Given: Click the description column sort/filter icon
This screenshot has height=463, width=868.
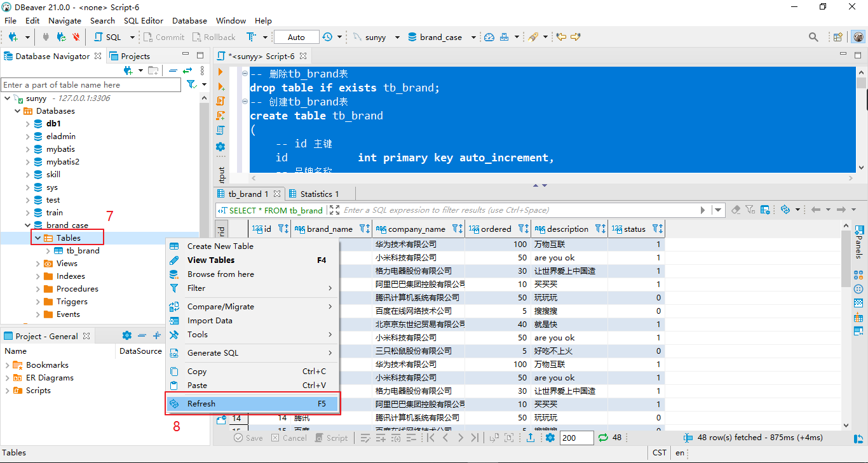Looking at the screenshot, I should click(600, 229).
